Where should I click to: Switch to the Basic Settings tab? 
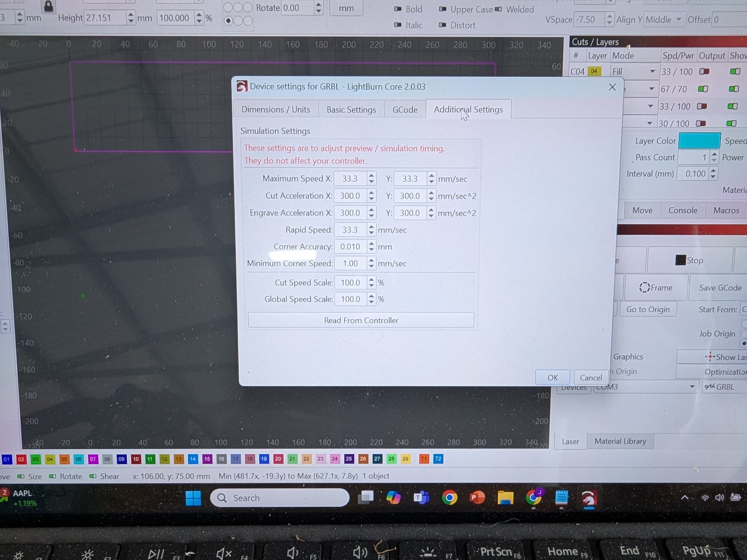tap(351, 110)
